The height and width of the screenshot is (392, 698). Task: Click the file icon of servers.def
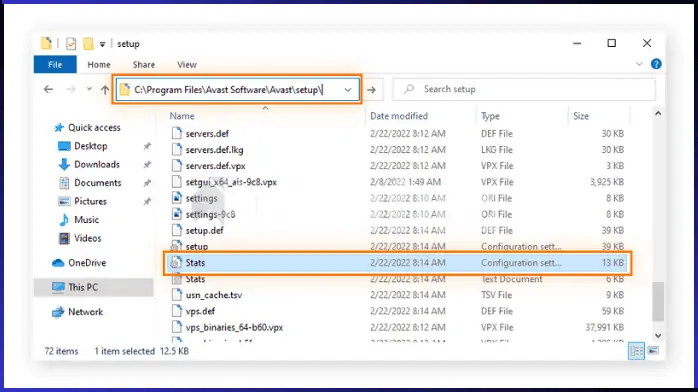177,133
